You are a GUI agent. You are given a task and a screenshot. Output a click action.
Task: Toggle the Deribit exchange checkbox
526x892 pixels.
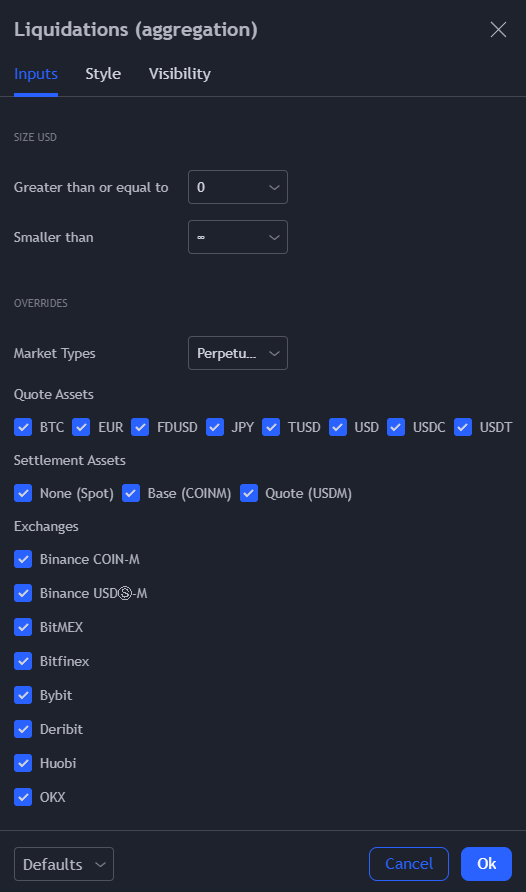23,729
